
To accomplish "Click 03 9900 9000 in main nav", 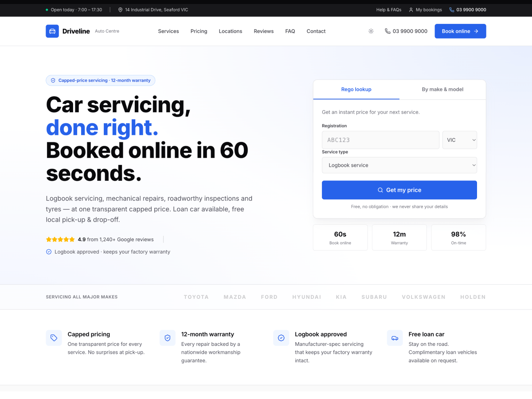I will [x=406, y=31].
